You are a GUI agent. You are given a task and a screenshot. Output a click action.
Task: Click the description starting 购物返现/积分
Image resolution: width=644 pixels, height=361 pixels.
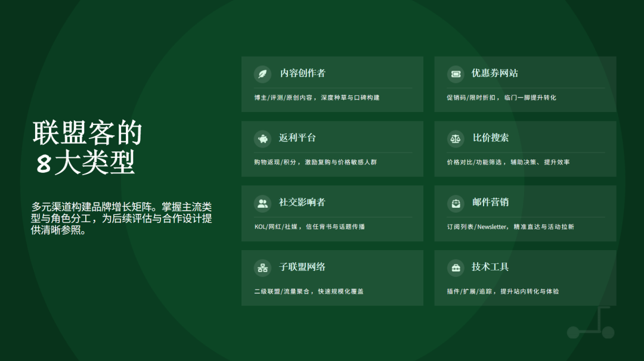315,162
